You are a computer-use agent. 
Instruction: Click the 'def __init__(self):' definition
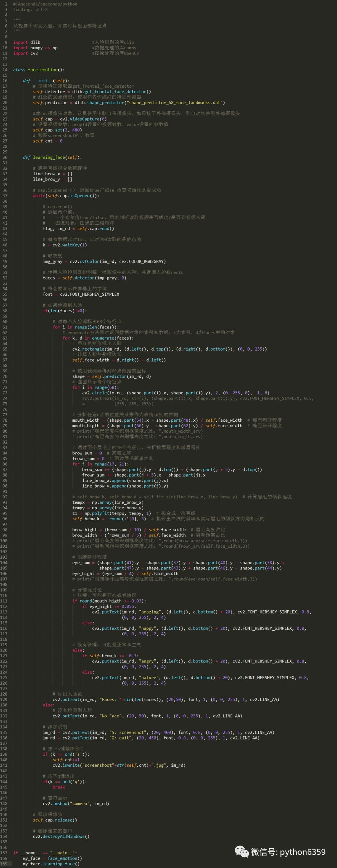(x=46, y=81)
